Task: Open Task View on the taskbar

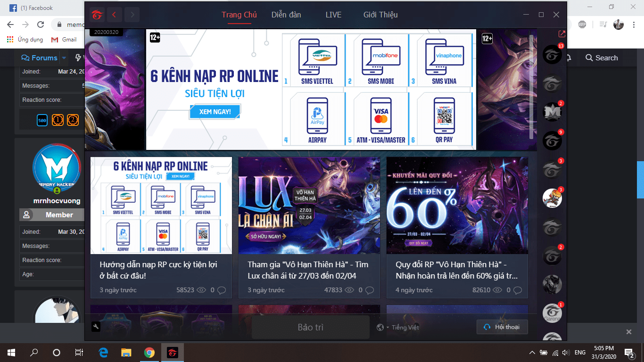Action: coord(79,353)
